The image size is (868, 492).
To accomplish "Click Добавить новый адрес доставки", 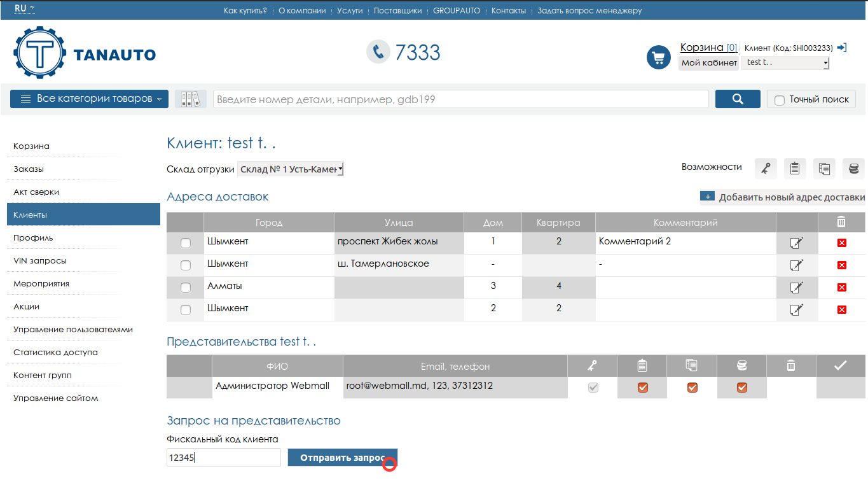I will [783, 197].
